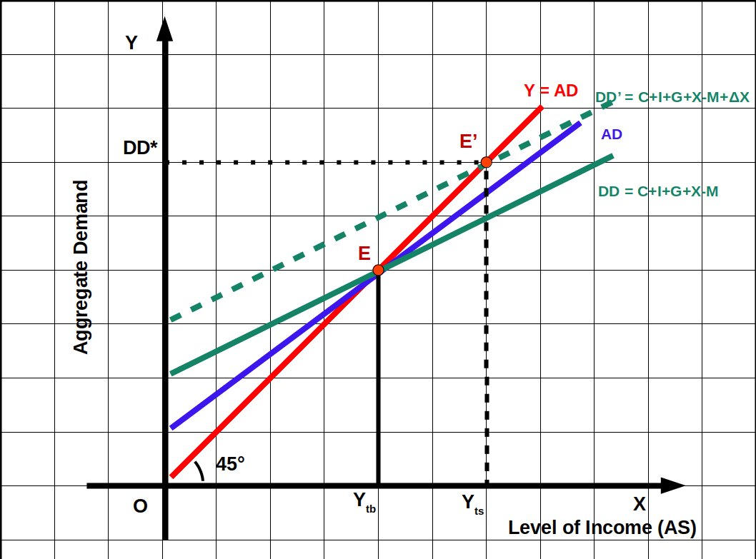
Task: Click the origin label 'O'
Action: click(x=141, y=506)
